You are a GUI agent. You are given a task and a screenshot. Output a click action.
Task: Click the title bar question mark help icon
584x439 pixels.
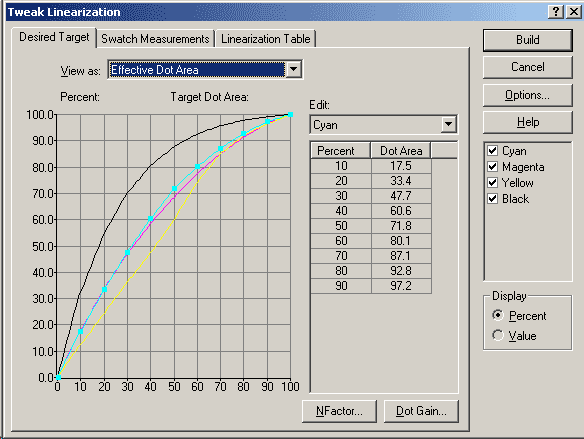click(x=556, y=12)
